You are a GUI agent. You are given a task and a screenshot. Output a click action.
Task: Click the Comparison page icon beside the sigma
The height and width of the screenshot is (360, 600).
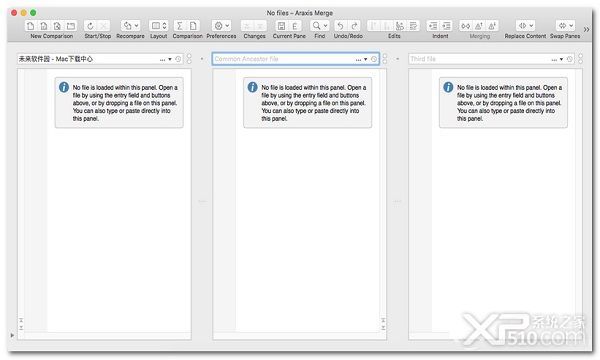193,26
